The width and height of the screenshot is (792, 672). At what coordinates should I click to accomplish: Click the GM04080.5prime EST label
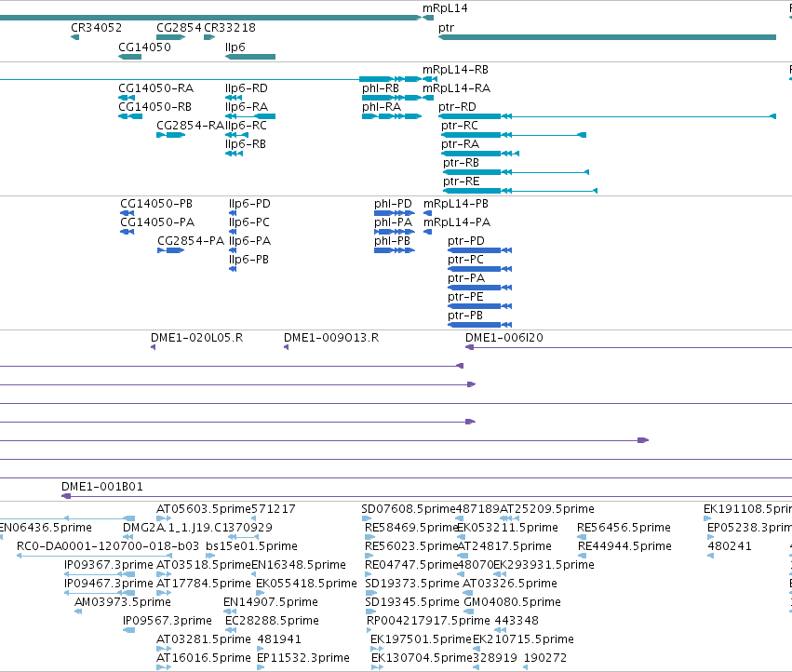tap(512, 602)
